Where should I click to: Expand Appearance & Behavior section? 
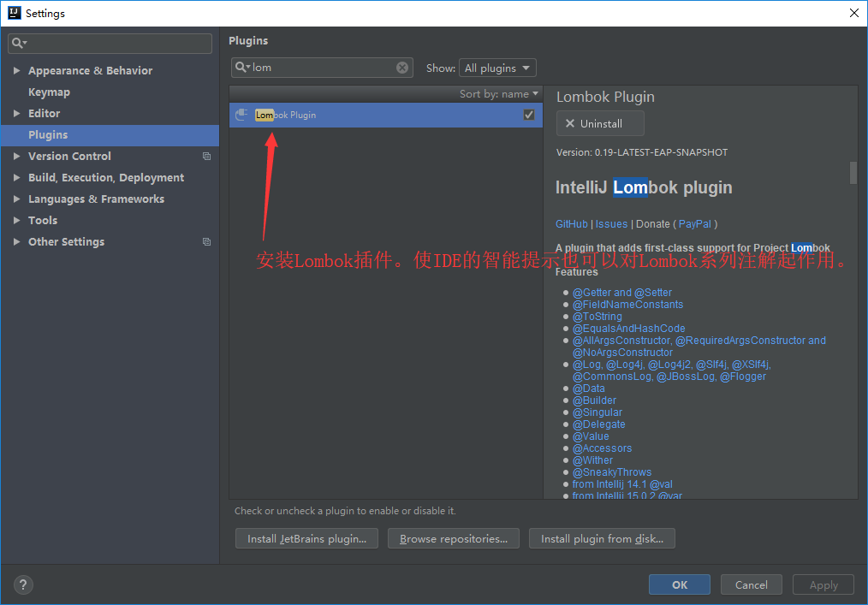pos(16,70)
